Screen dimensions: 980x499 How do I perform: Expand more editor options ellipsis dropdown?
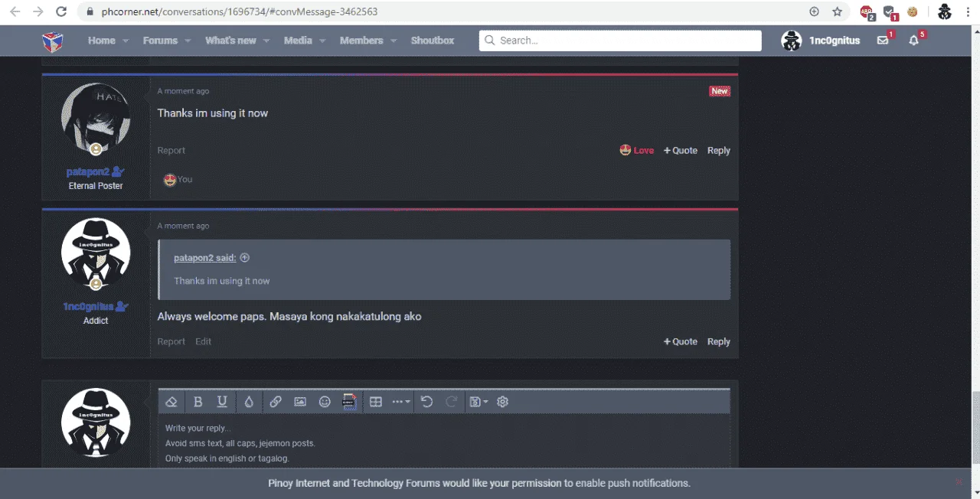click(401, 402)
